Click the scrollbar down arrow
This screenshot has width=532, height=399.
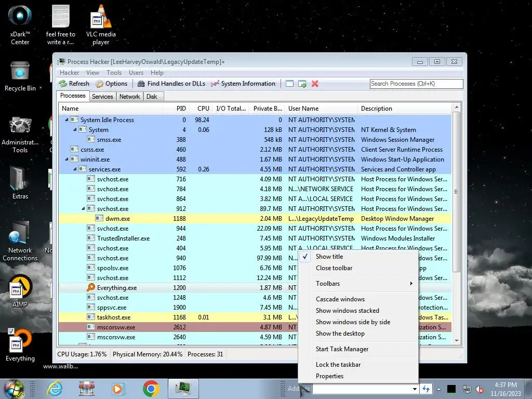tap(456, 341)
